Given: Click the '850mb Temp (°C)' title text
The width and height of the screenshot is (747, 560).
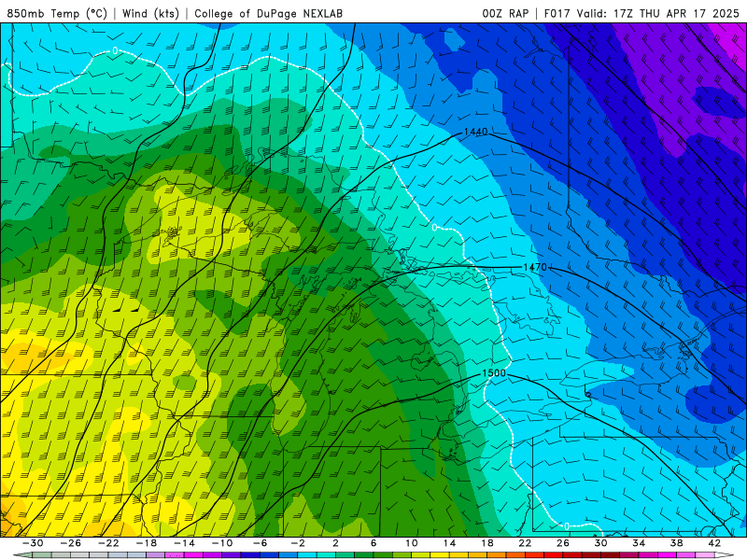Looking at the screenshot, I should pos(57,13).
